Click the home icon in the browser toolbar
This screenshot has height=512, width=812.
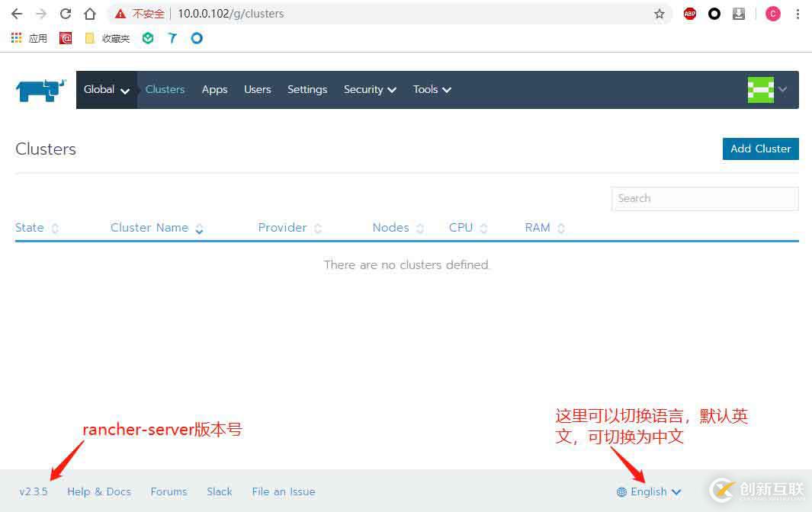coord(89,13)
